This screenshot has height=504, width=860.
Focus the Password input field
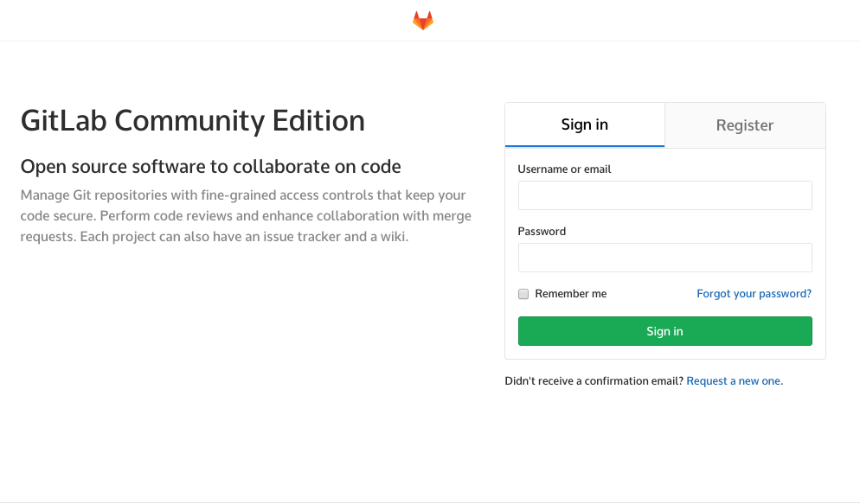[x=664, y=258]
